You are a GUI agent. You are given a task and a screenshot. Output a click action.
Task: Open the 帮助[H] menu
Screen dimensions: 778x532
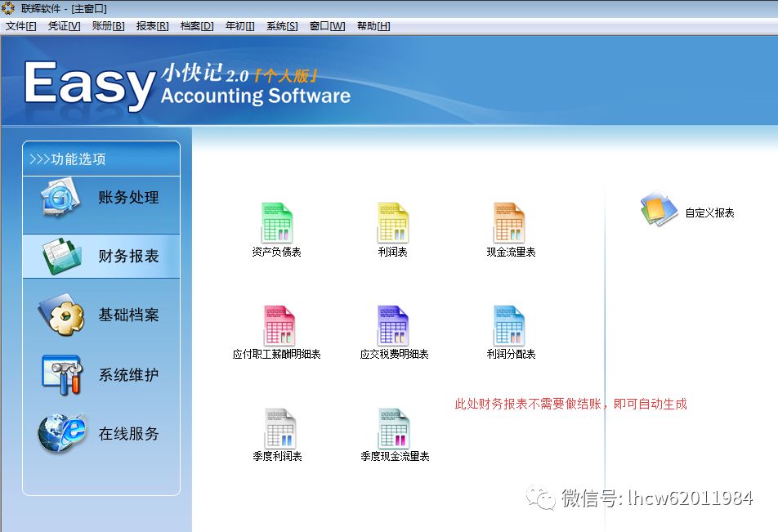tap(373, 26)
